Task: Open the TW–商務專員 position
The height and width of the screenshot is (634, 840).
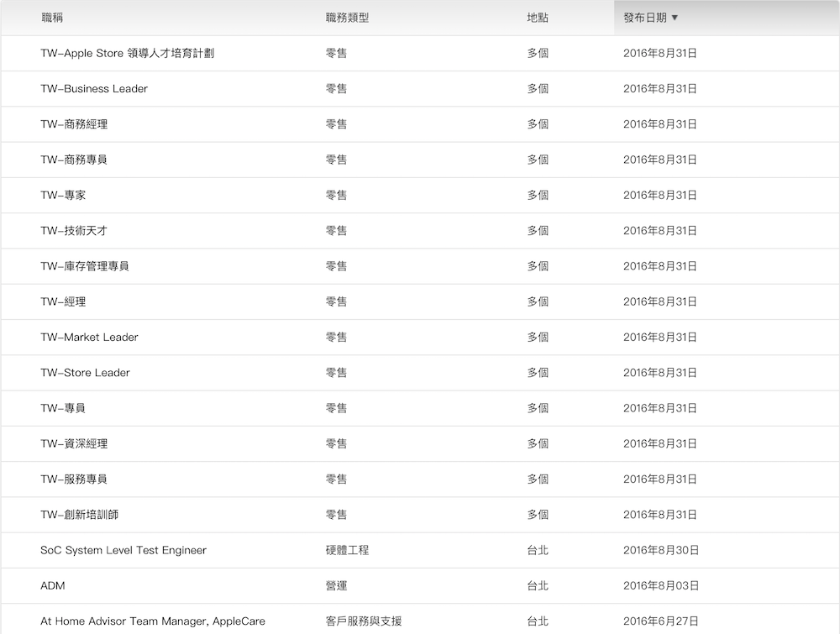Action: click(x=74, y=160)
